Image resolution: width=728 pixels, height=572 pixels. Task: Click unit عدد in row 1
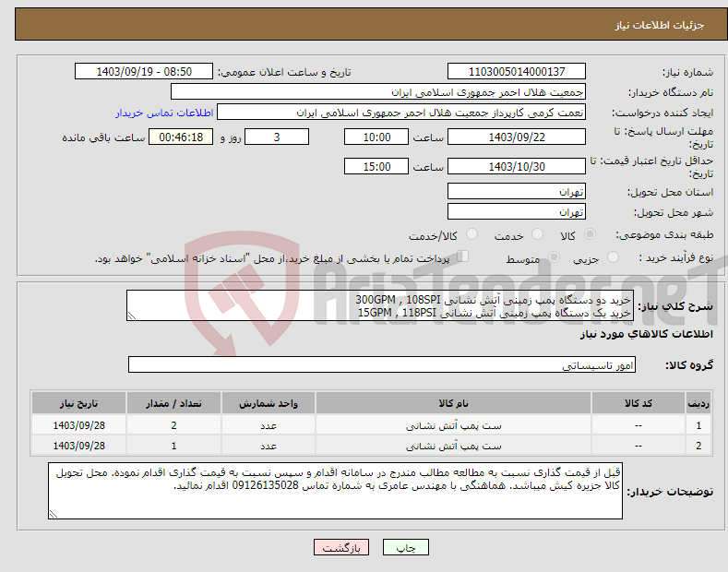[269, 425]
